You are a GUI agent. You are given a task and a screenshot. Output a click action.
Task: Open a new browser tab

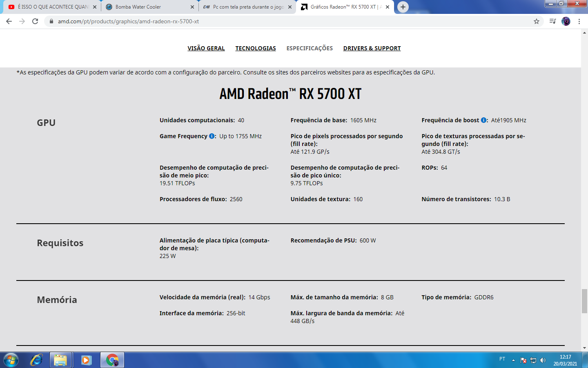pyautogui.click(x=403, y=7)
